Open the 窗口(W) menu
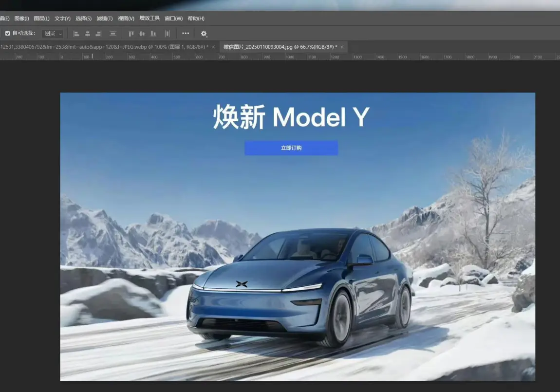This screenshot has width=560, height=392. (x=173, y=18)
